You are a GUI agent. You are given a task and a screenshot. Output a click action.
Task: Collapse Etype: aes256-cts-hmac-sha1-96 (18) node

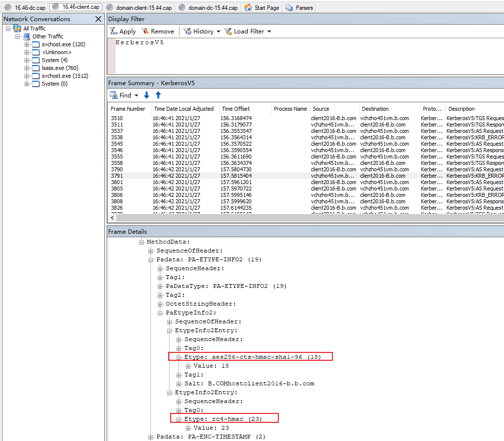tap(178, 357)
